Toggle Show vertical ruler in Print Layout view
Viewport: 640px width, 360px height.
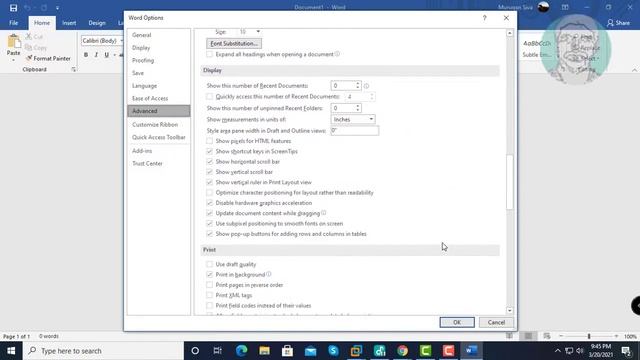(x=209, y=182)
